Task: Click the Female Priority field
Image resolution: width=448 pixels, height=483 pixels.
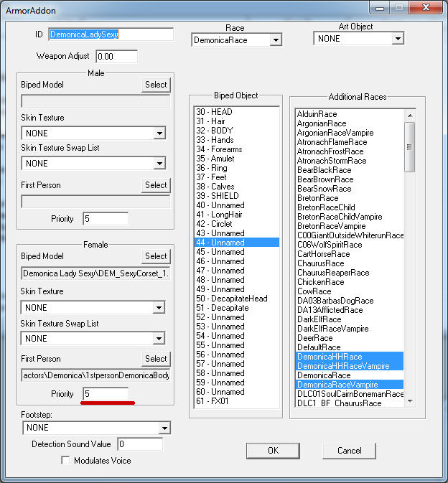Action: pyautogui.click(x=106, y=394)
